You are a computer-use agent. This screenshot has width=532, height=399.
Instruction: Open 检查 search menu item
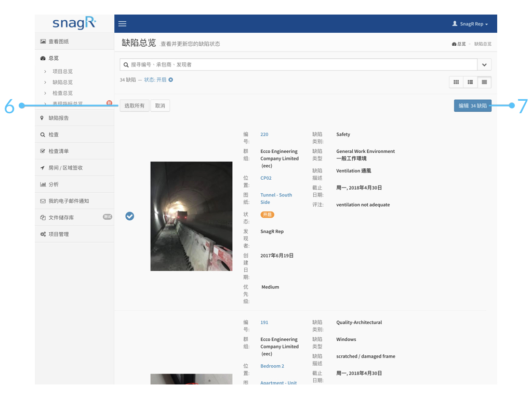pyautogui.click(x=74, y=135)
